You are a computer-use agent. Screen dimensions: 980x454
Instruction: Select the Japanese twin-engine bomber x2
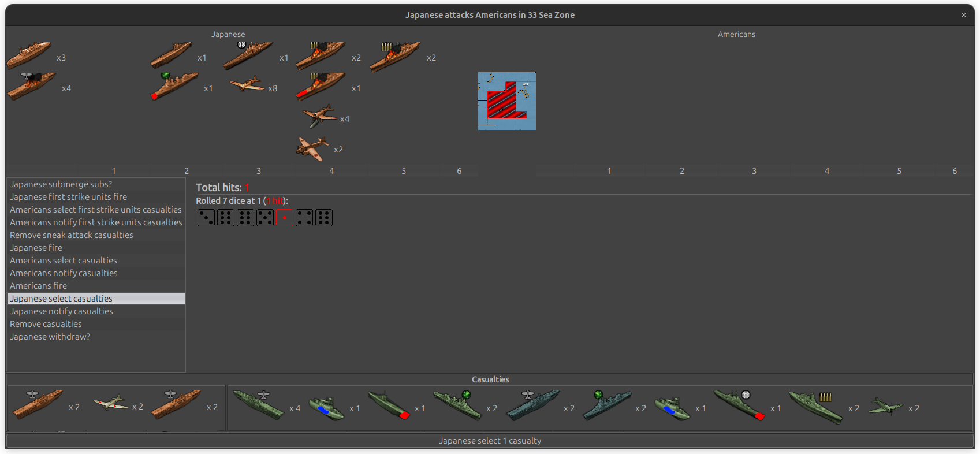[x=312, y=148]
